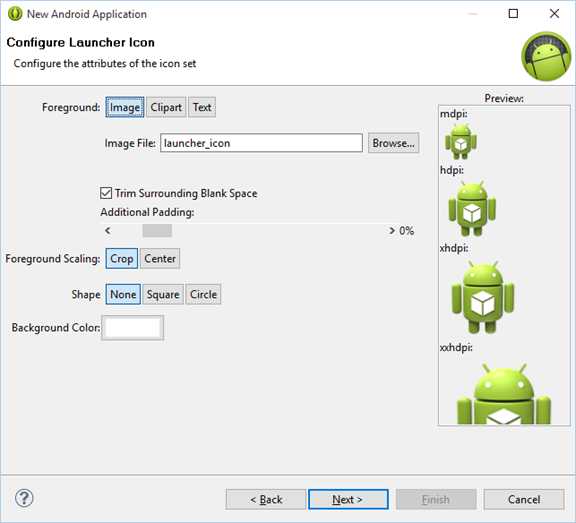Viewport: 576px width, 523px height.
Task: Toggle Trim Surrounding Blank Space checkbox
Action: click(x=106, y=193)
